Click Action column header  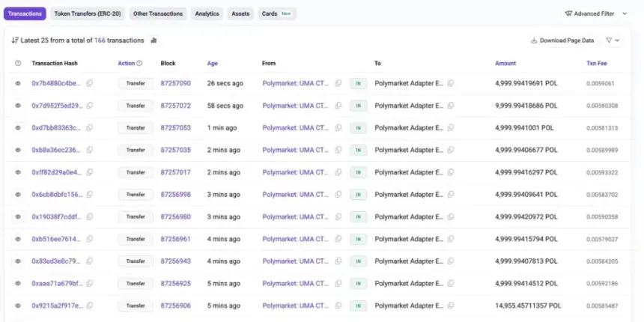[126, 63]
